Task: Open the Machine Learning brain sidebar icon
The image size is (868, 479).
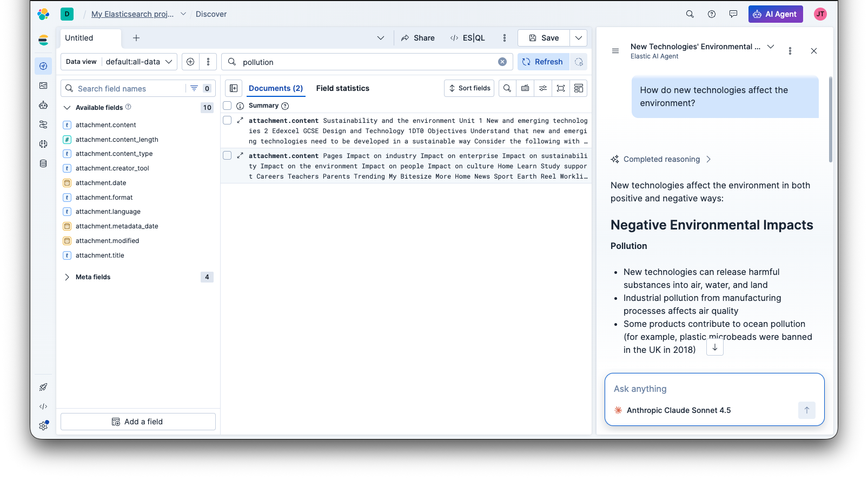Action: (43, 144)
